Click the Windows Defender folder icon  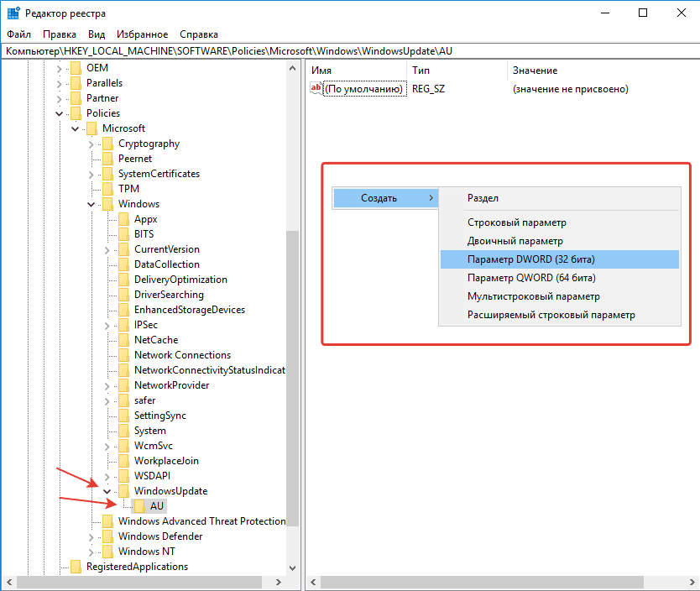point(107,536)
